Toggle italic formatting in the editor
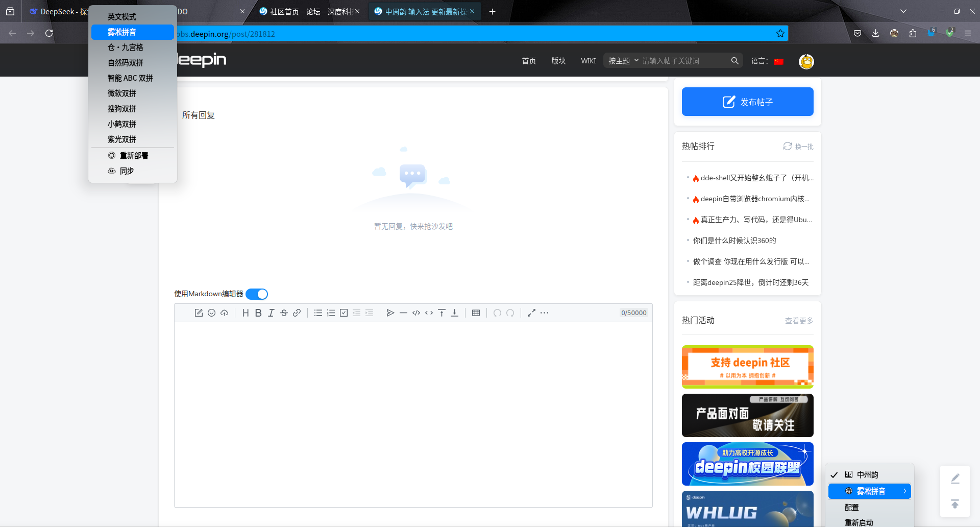The height and width of the screenshot is (527, 980). (x=271, y=313)
